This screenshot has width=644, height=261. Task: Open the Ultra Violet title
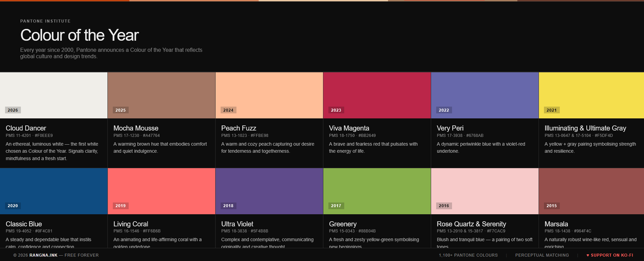(x=237, y=224)
